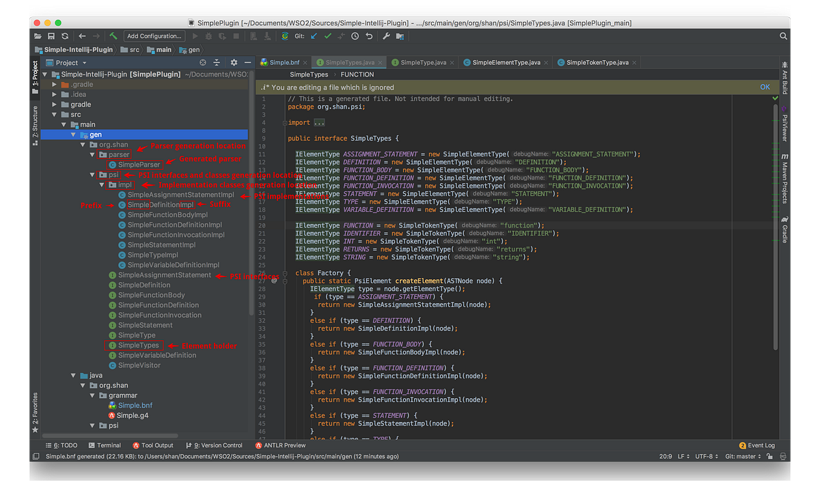820x504 pixels.
Task: Open Search Everywhere magnifier icon
Action: (783, 36)
